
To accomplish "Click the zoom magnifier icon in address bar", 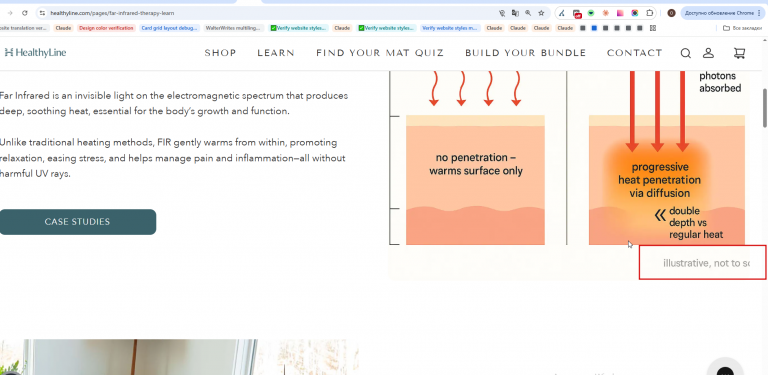I will pyautogui.click(x=528, y=13).
